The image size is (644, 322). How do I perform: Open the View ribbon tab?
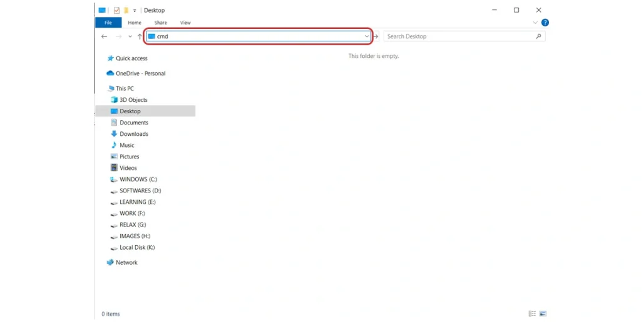click(x=186, y=23)
